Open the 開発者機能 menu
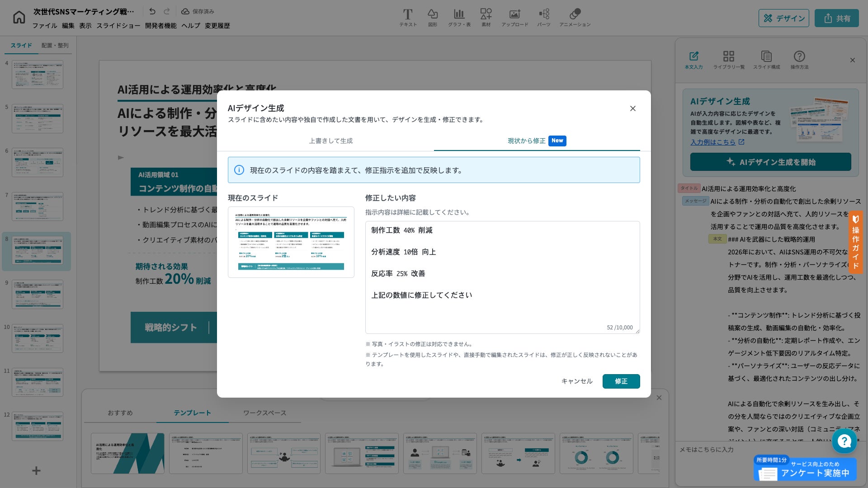Image resolution: width=868 pixels, height=488 pixels. 161,26
